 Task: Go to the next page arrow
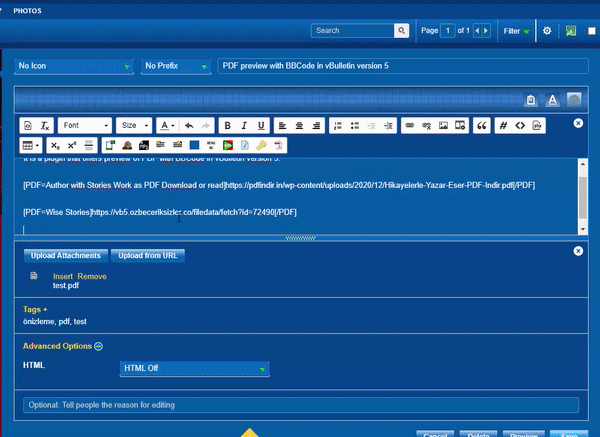coord(486,31)
